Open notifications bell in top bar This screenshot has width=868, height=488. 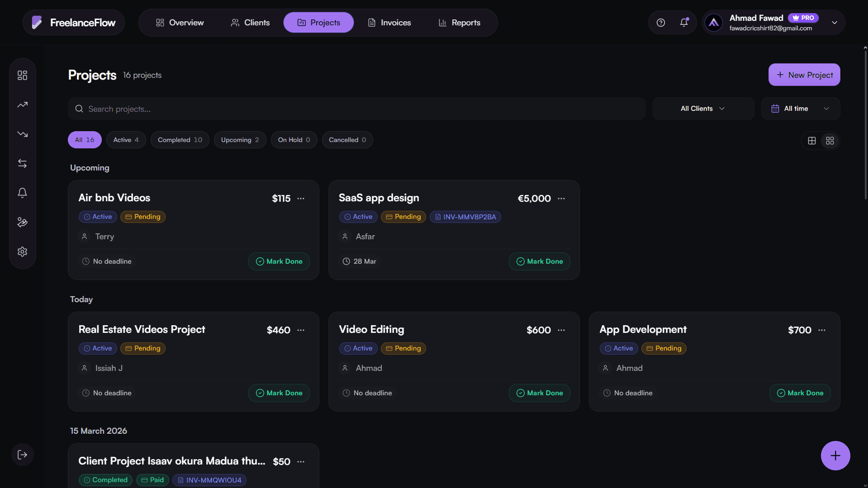(x=684, y=23)
